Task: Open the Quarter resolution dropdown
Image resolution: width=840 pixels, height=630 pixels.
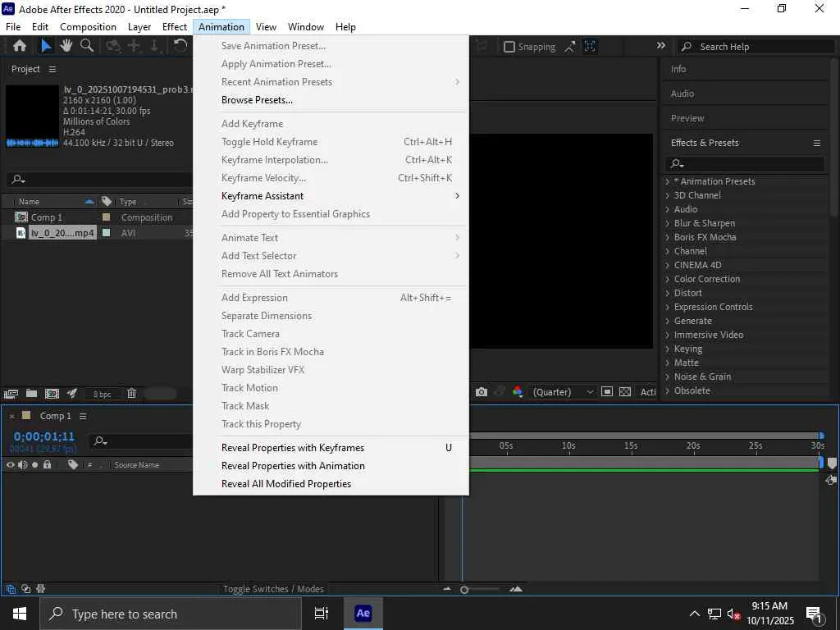Action: (x=563, y=392)
